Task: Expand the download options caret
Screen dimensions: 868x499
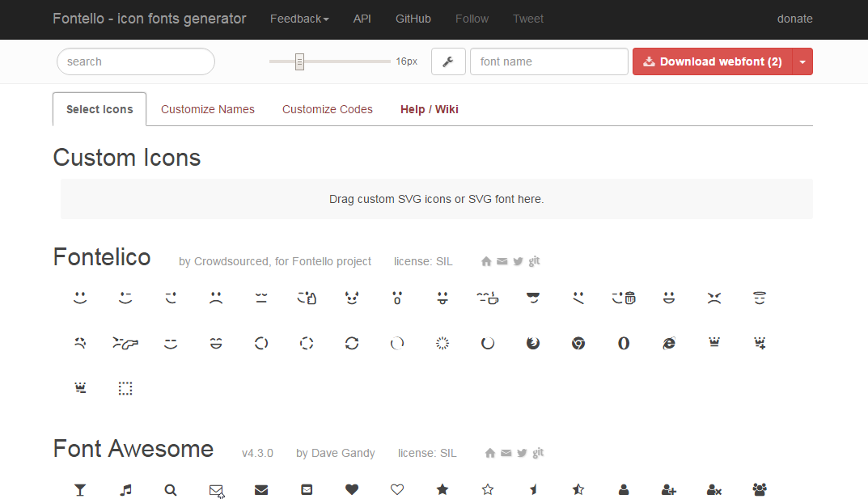Action: pyautogui.click(x=802, y=61)
